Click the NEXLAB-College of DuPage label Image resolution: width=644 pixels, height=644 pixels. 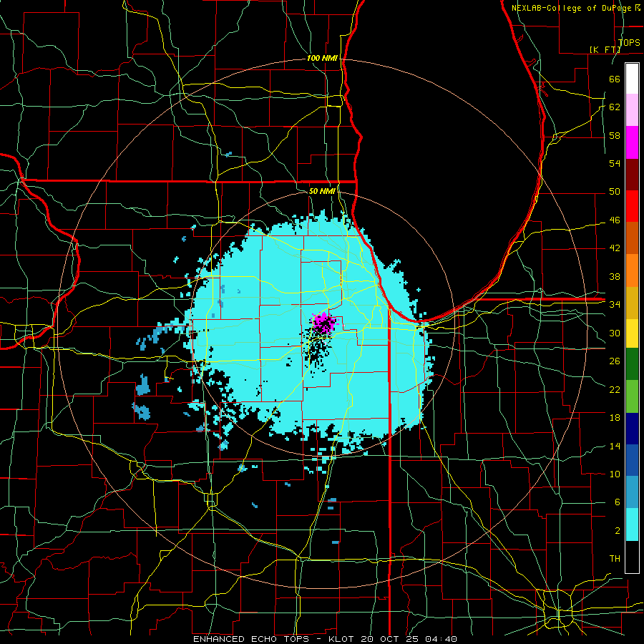572,8
